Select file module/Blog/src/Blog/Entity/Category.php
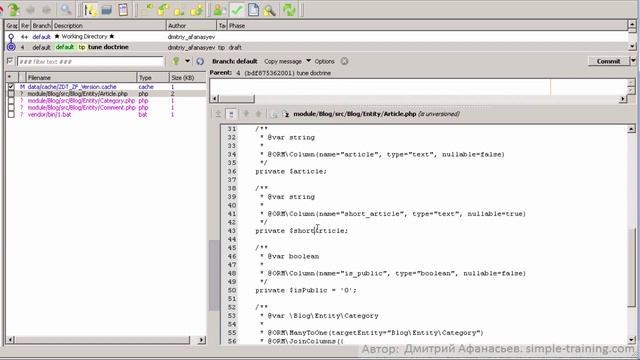The height and width of the screenshot is (360, 640). pos(81,100)
